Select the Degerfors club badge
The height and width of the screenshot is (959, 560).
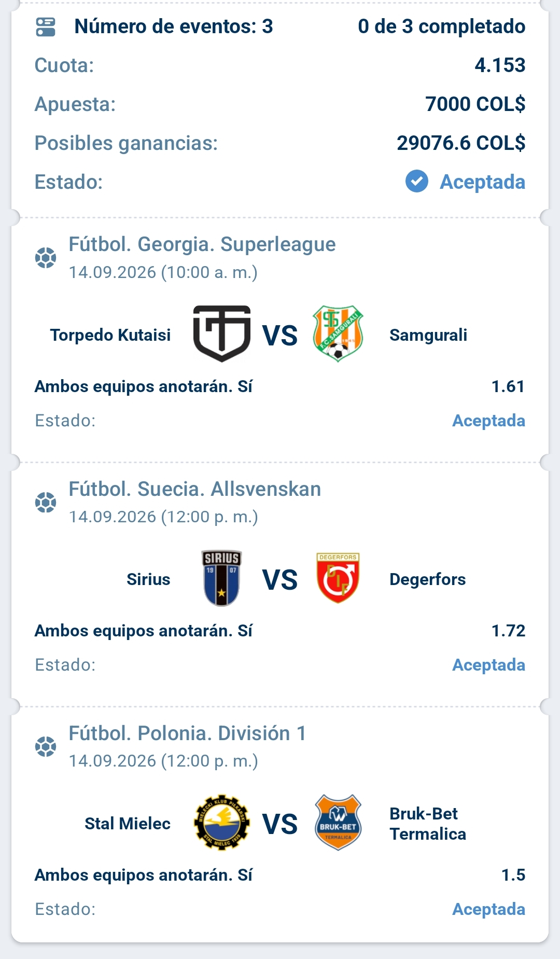pos(338,578)
